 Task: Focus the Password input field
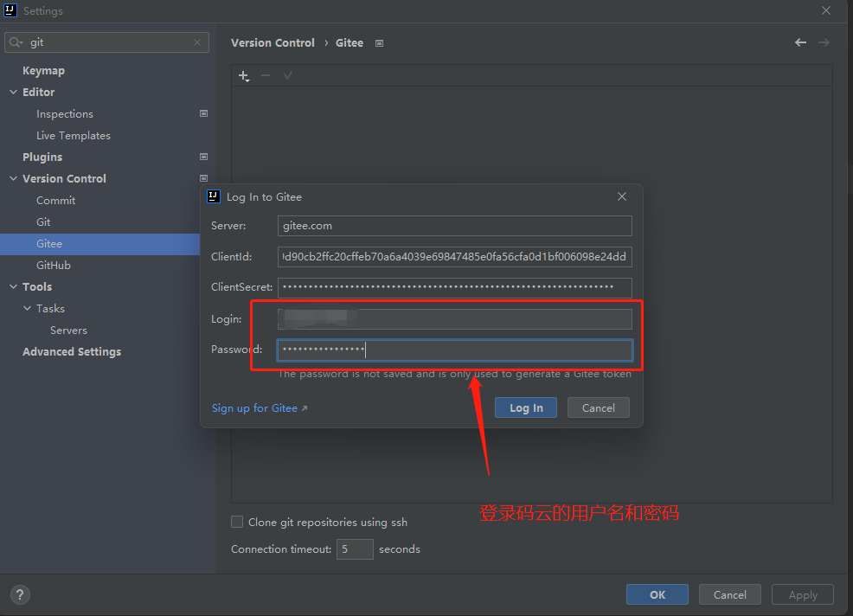click(455, 350)
